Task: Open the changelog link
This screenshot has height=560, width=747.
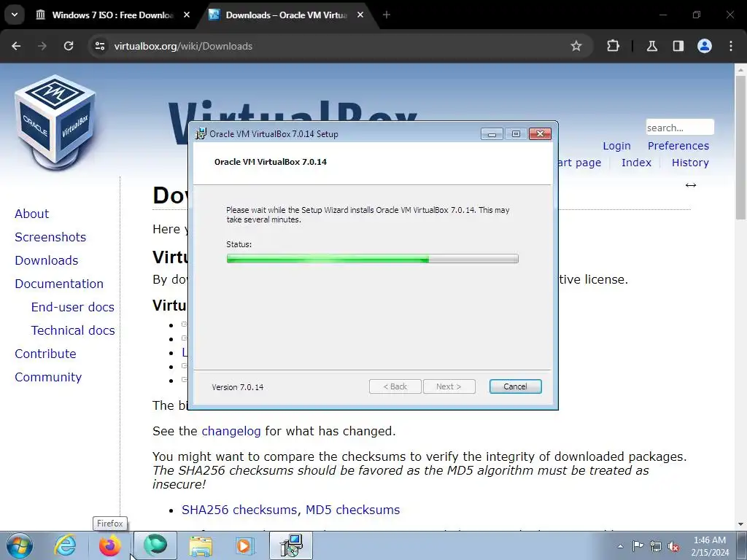Action: 231,432
